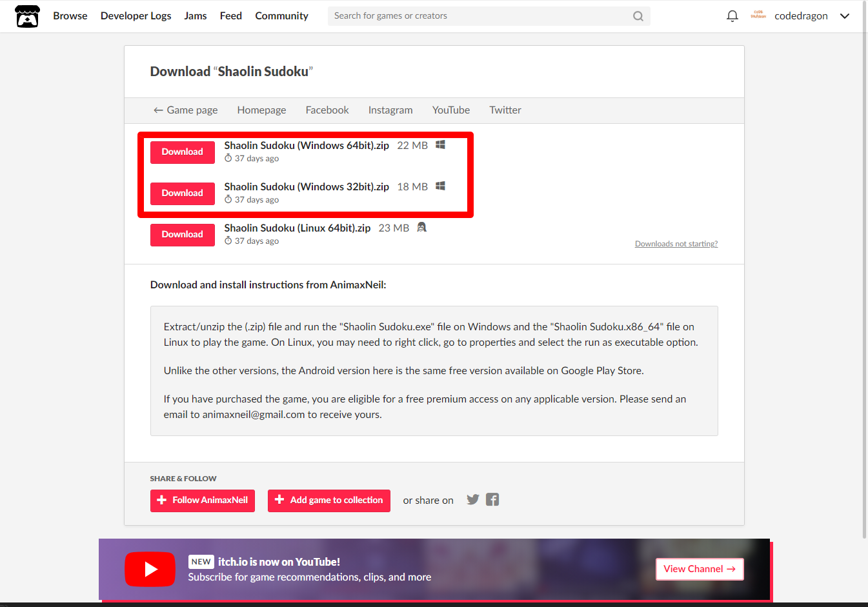Screen dimensions: 868x607
Task: Select 'Shaolin Sudoku (Windows 32bit).zip' filename
Action: click(x=307, y=187)
